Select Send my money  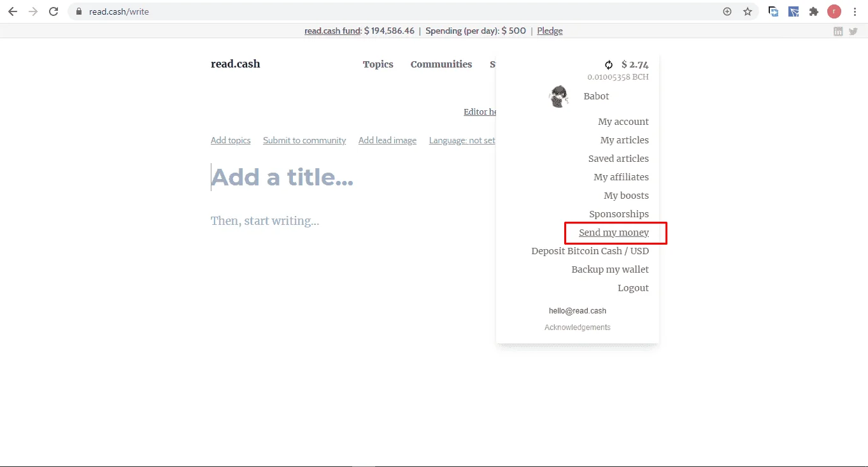tap(614, 233)
